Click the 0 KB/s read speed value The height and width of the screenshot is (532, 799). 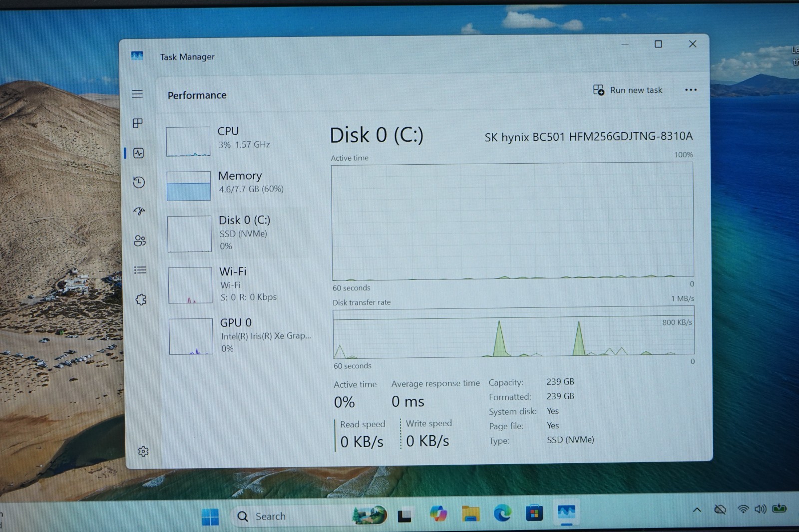(x=362, y=442)
